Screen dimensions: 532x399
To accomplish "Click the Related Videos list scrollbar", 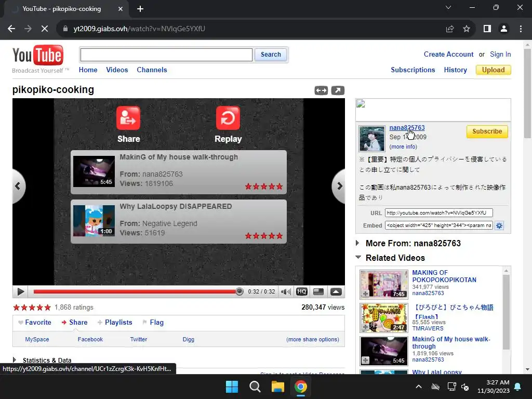I will 506,312.
